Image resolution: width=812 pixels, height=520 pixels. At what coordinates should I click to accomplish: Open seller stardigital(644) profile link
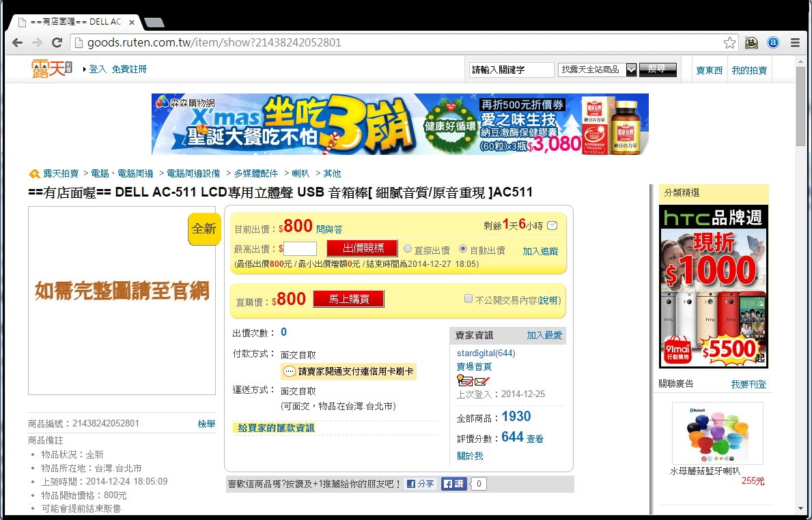pos(486,353)
